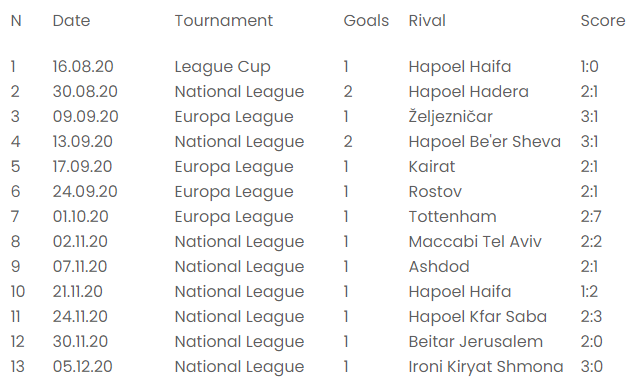Screen dimensions: 644x387
Task: Click the Tournament column header
Action: 223,21
